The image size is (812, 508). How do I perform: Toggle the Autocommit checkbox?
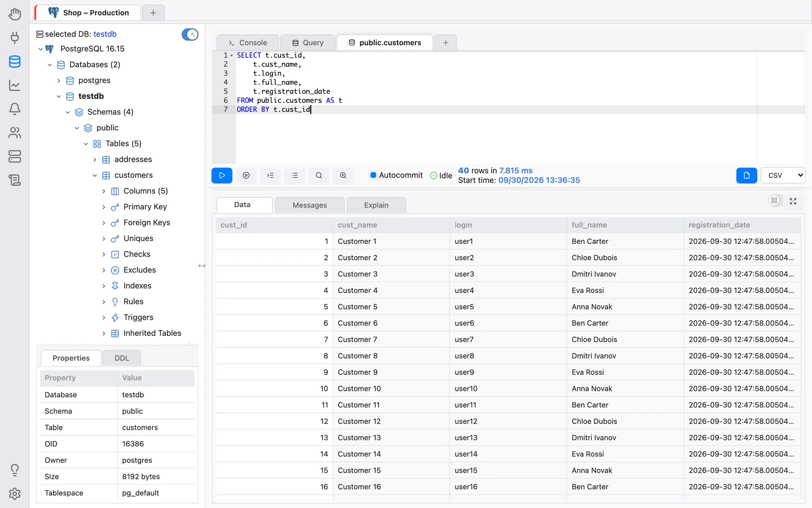pyautogui.click(x=373, y=175)
